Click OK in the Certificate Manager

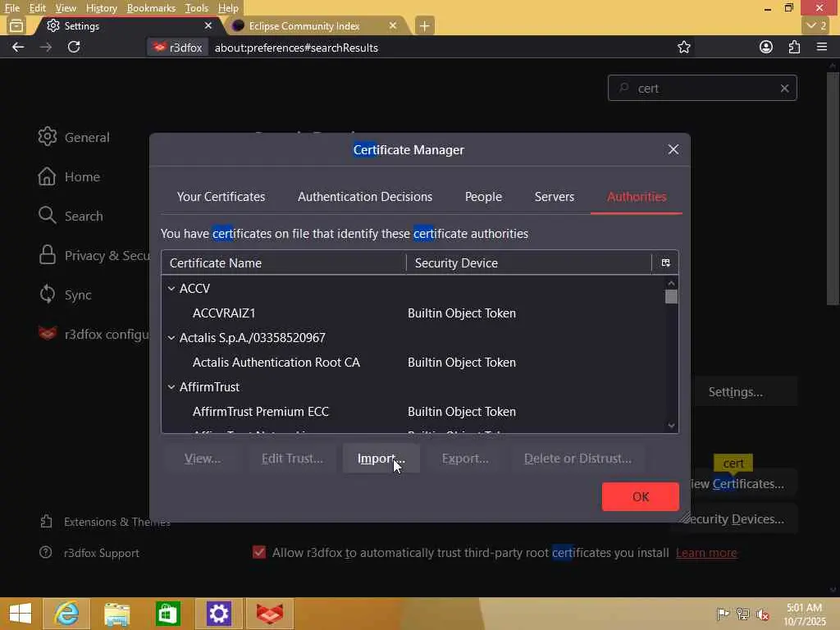[640, 496]
